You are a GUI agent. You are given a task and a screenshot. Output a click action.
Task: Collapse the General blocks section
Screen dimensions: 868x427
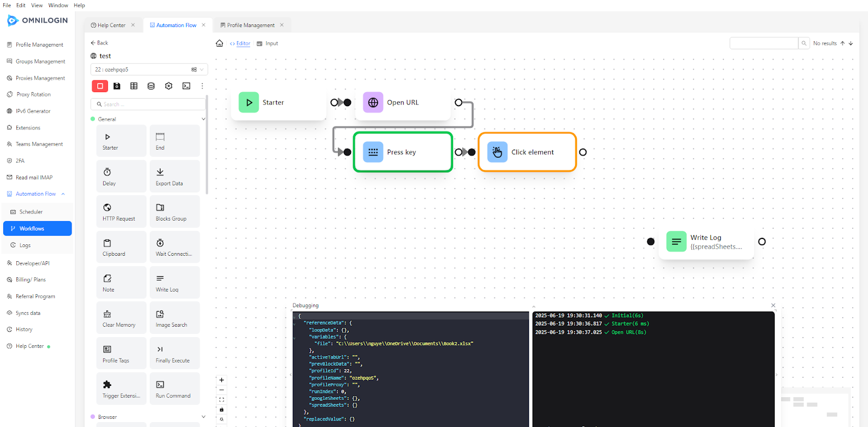pyautogui.click(x=203, y=119)
